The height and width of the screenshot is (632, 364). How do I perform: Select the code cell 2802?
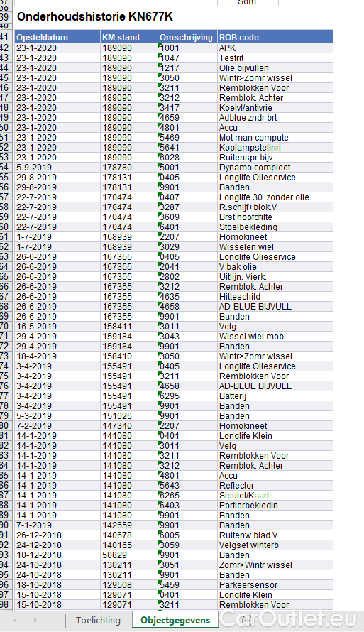(187, 276)
